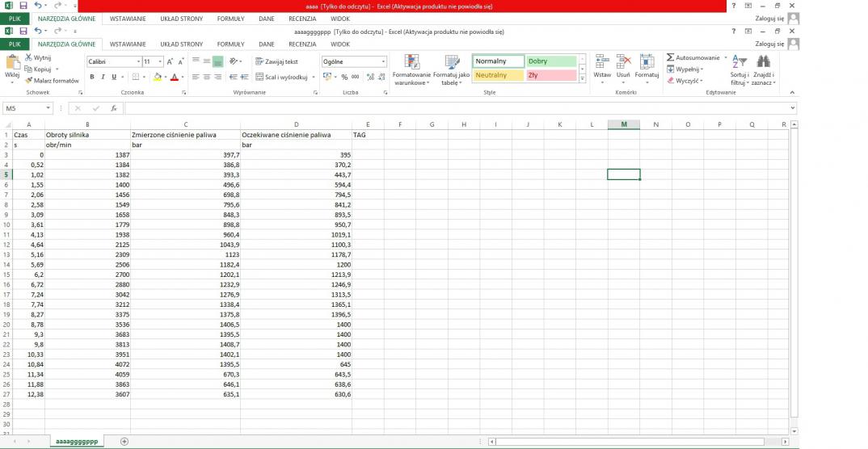Activate the Malarz formatów brush
The height and width of the screenshot is (449, 868).
[x=28, y=81]
